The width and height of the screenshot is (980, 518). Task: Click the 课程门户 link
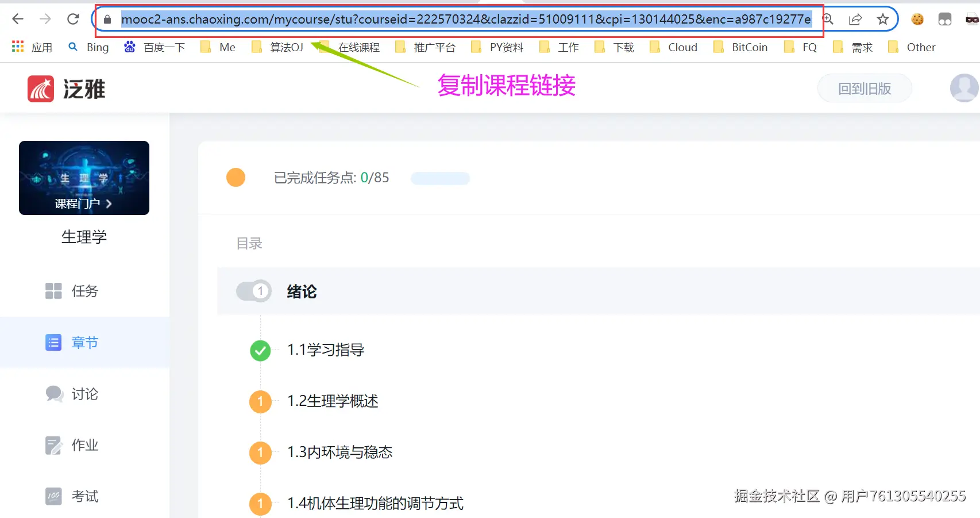tap(83, 204)
